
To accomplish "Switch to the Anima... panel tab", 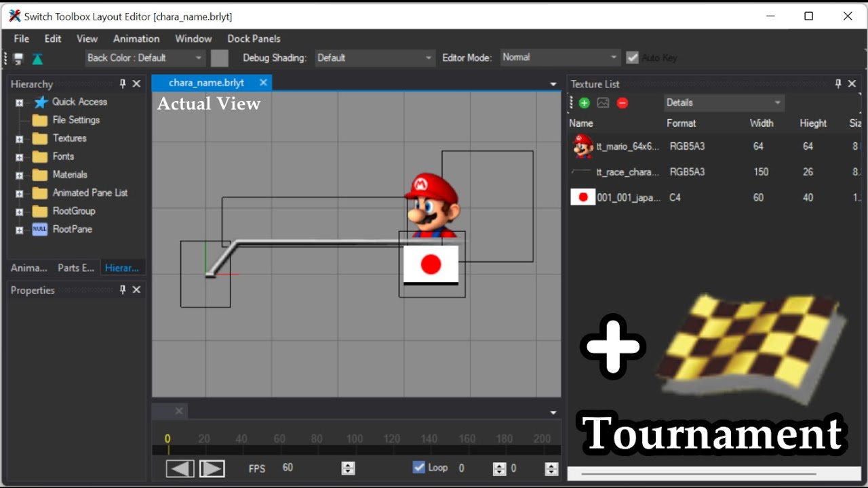I will [x=29, y=268].
